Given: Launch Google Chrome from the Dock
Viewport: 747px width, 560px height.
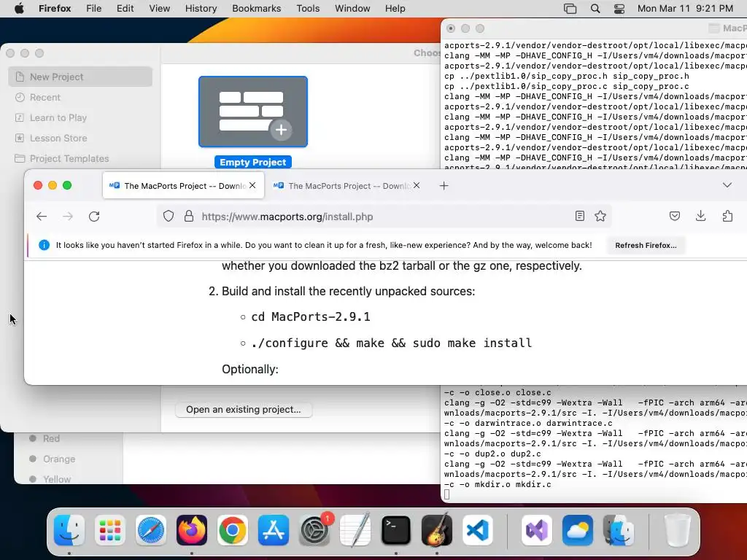Looking at the screenshot, I should (233, 530).
